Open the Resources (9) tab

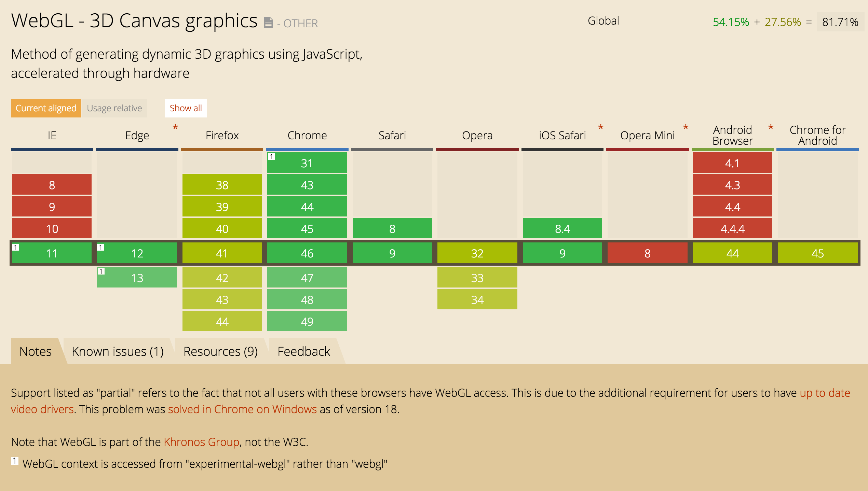click(220, 351)
